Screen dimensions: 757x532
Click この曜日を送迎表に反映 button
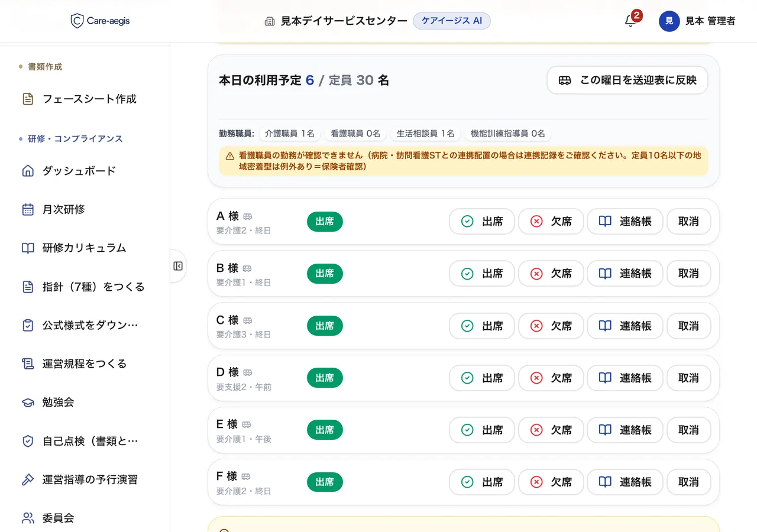(x=627, y=80)
